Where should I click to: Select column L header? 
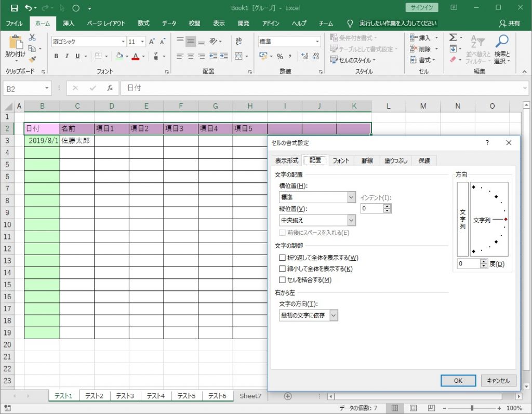pos(389,106)
